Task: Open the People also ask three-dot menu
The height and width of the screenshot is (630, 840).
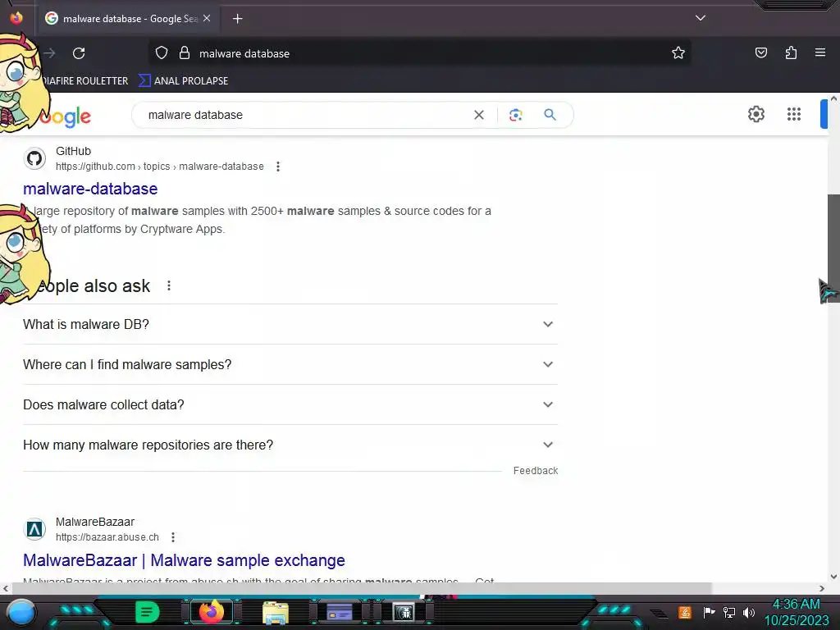Action: (169, 286)
